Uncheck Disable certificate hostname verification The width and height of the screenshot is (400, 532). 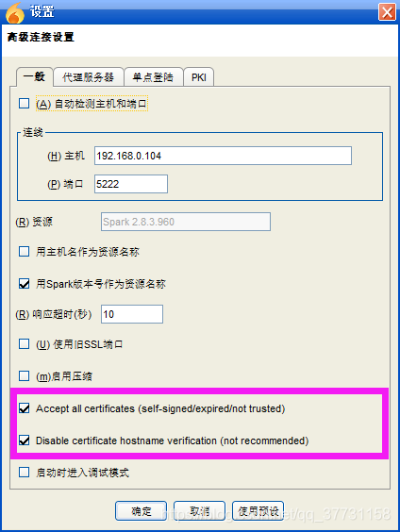pos(25,441)
